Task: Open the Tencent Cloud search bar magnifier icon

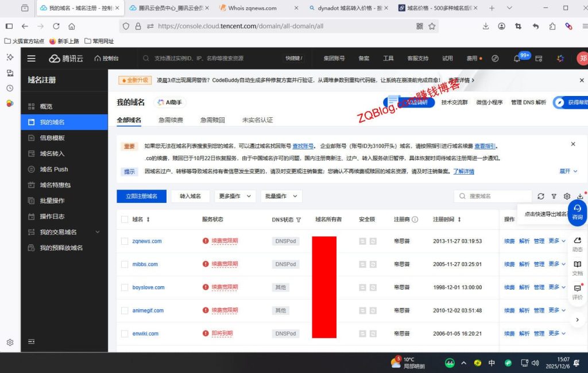Action: 145,58
